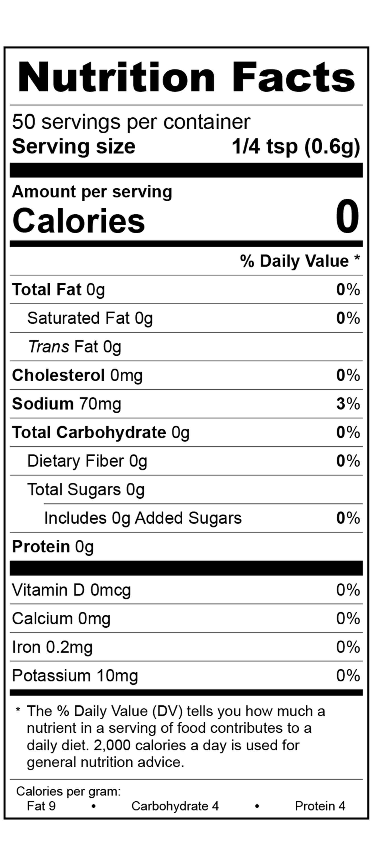Select the Serving size label
Screen dimensions: 378x868
coord(73,147)
